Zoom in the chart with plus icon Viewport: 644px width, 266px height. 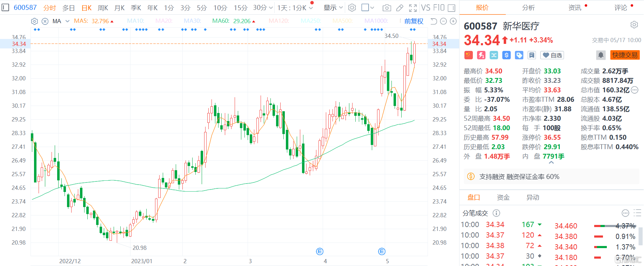453,21
